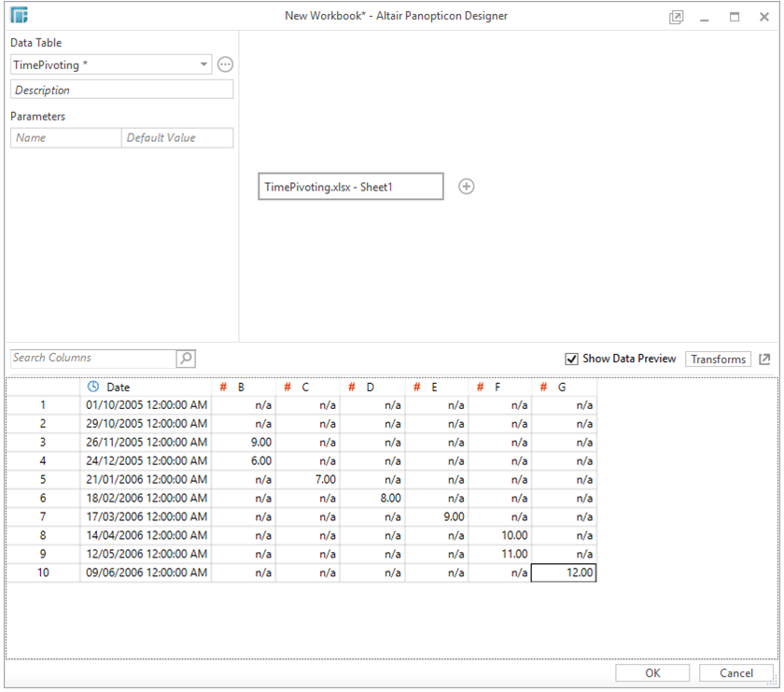Image resolution: width=784 pixels, height=692 pixels.
Task: Click the numeric hash icon for column B
Action: pyautogui.click(x=223, y=387)
